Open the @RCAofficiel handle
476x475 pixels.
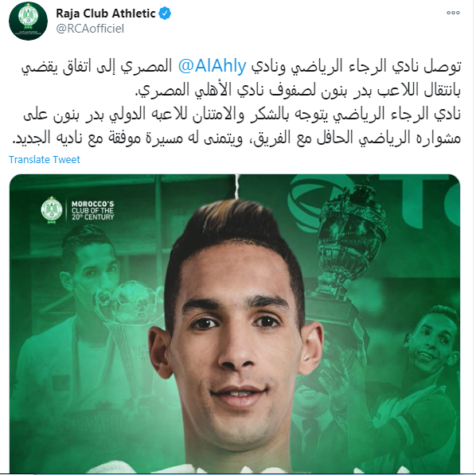[x=90, y=29]
